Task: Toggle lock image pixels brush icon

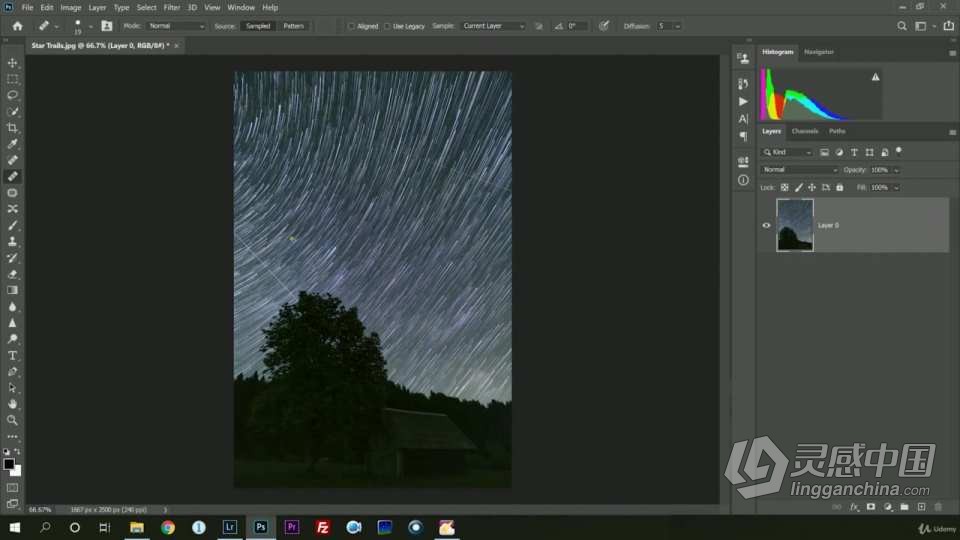Action: click(x=798, y=187)
